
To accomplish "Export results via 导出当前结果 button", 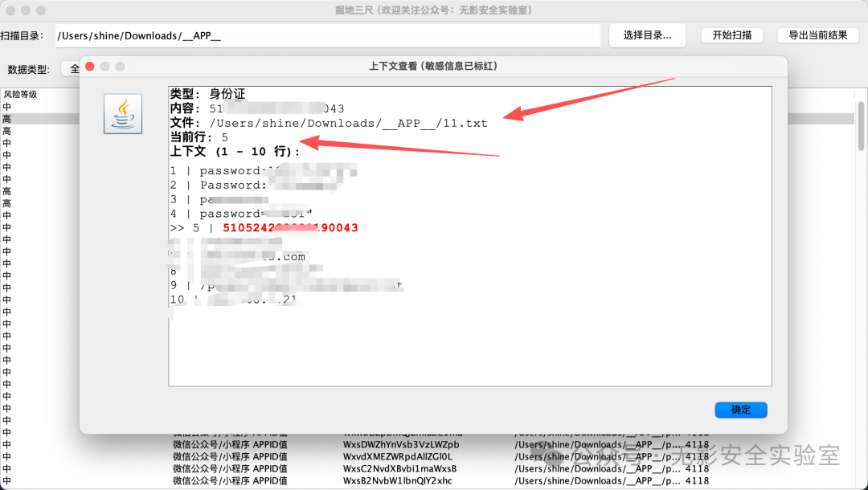I will pyautogui.click(x=817, y=35).
